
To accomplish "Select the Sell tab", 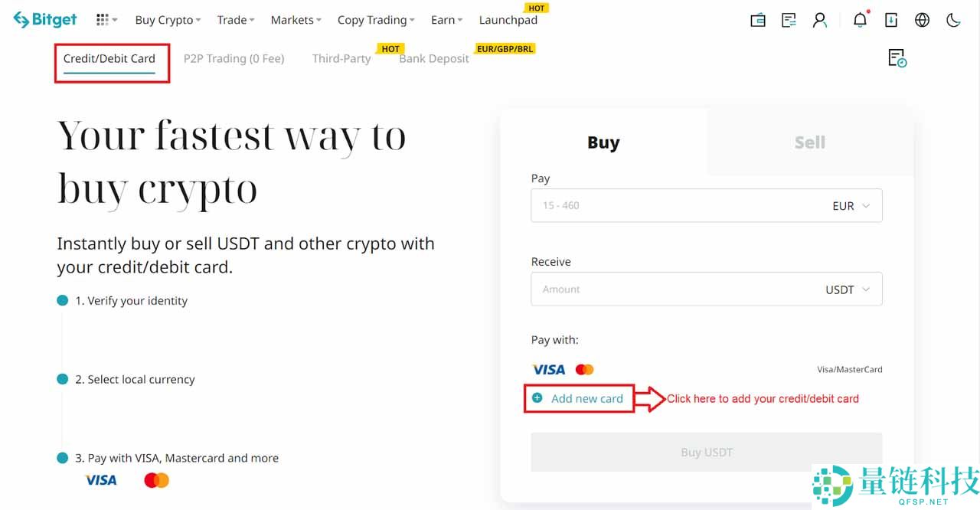I will point(809,142).
